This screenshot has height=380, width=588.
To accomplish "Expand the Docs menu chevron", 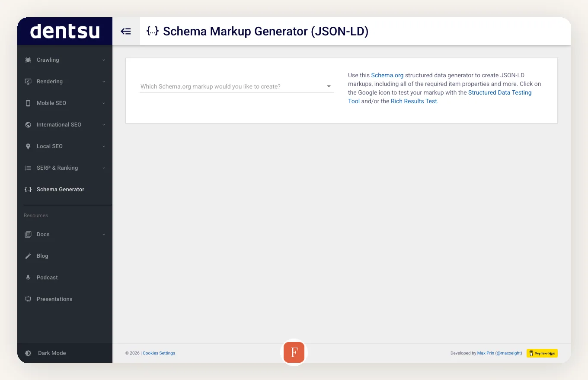I will tap(104, 234).
